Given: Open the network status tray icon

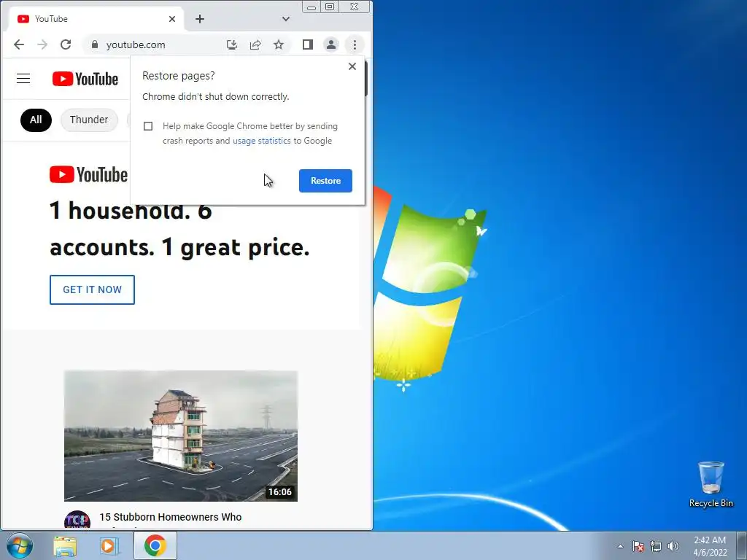Looking at the screenshot, I should click(x=656, y=546).
